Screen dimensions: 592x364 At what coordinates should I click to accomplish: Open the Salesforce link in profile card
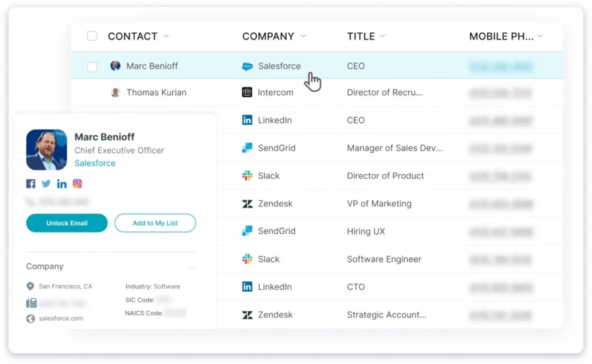pyautogui.click(x=95, y=163)
